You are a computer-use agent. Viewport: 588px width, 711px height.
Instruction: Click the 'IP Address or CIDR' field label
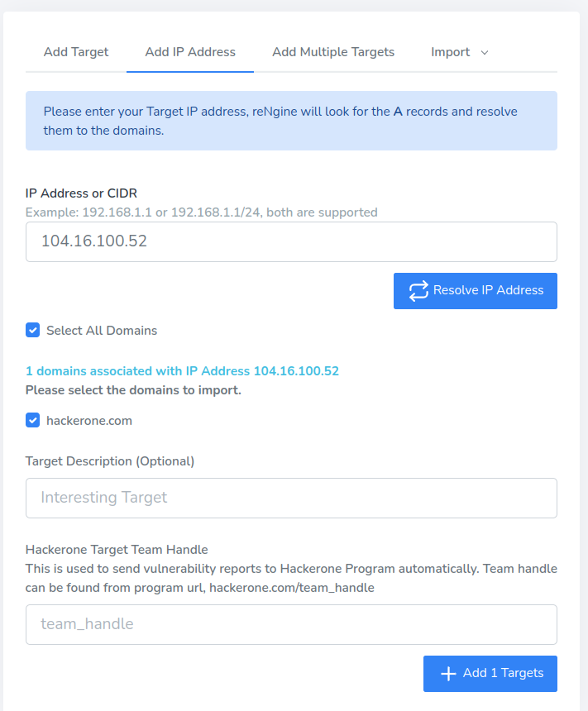81,193
